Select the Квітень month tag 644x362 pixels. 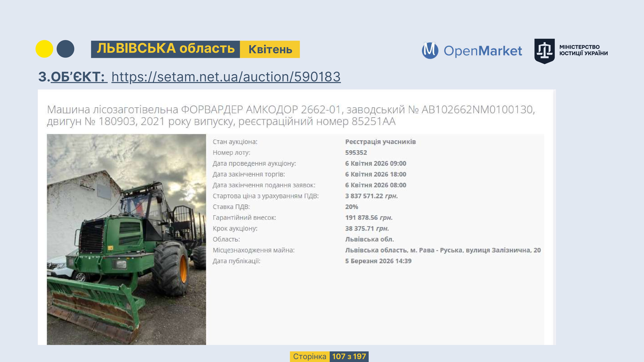click(270, 49)
